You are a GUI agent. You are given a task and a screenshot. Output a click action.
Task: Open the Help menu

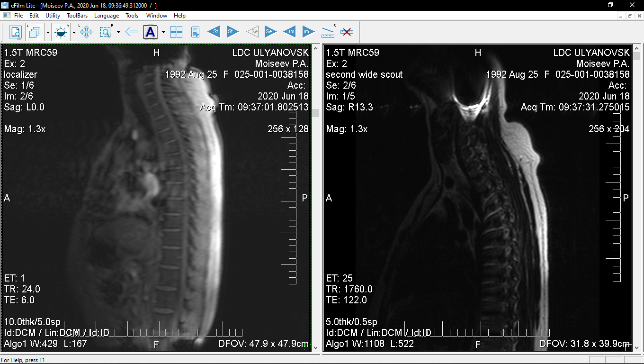click(179, 16)
